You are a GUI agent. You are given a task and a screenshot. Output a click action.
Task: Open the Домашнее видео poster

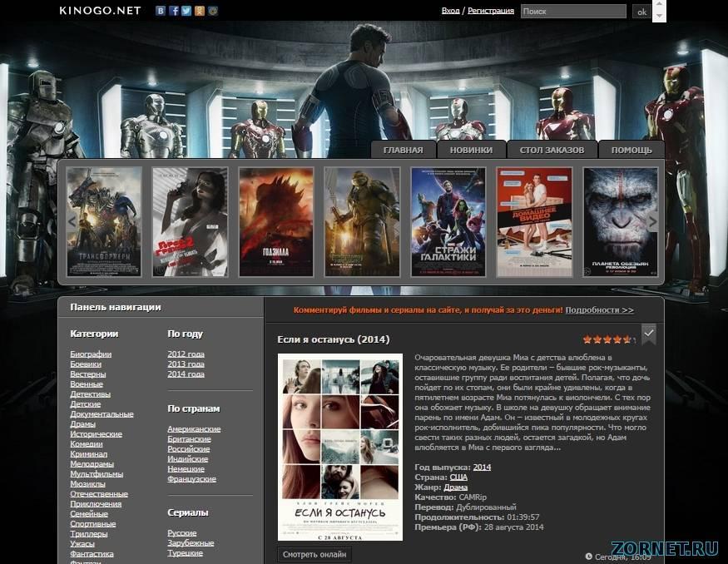pyautogui.click(x=534, y=222)
